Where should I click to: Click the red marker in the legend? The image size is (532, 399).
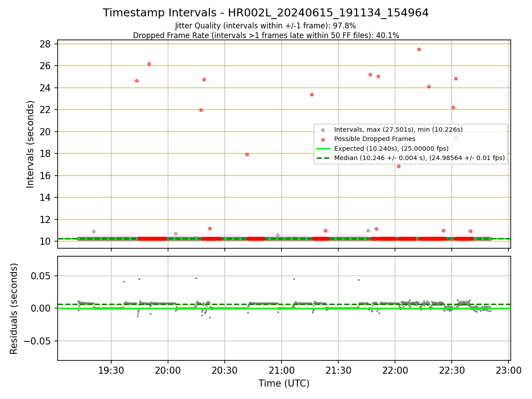pyautogui.click(x=323, y=139)
